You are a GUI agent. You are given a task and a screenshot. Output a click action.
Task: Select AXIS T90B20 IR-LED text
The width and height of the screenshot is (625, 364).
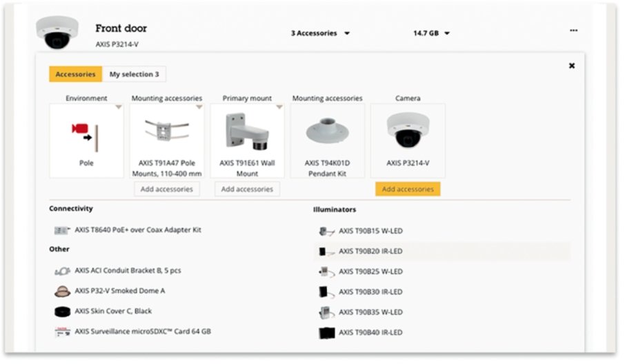[370, 252]
